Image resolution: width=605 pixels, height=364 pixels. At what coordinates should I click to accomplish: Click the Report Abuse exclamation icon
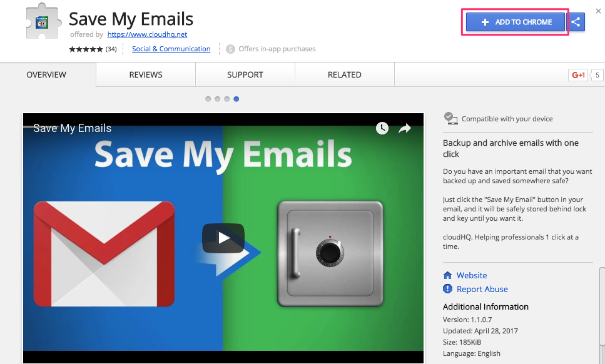click(x=447, y=289)
